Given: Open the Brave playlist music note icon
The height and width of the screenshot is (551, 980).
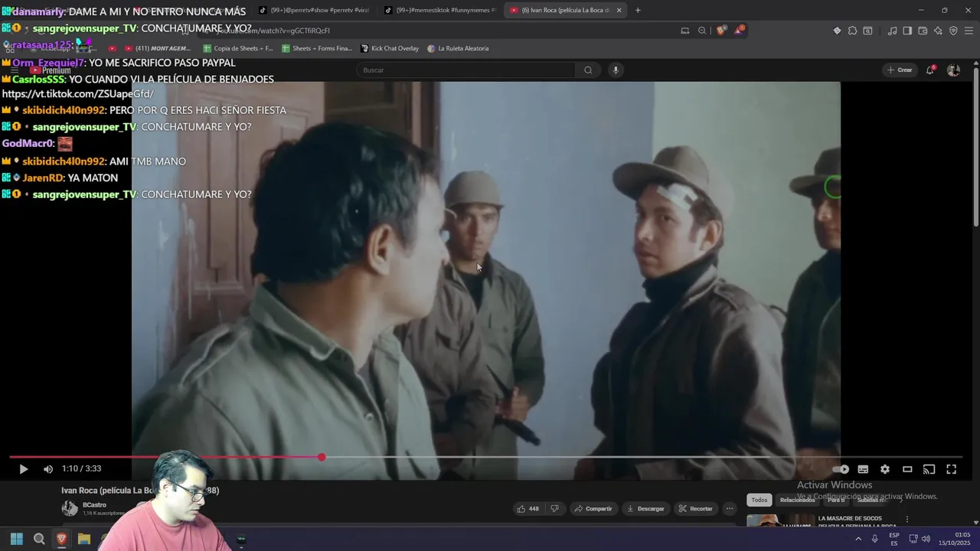Looking at the screenshot, I should coord(892,31).
